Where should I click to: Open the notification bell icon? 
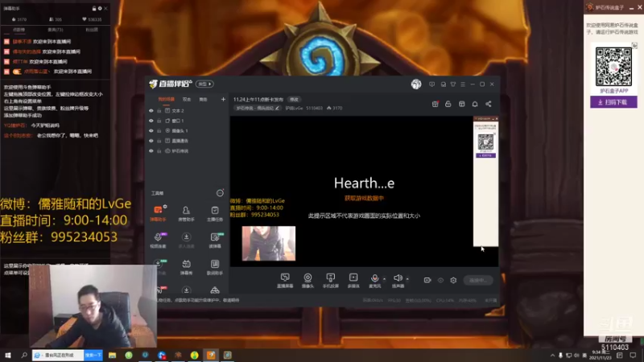click(x=475, y=104)
